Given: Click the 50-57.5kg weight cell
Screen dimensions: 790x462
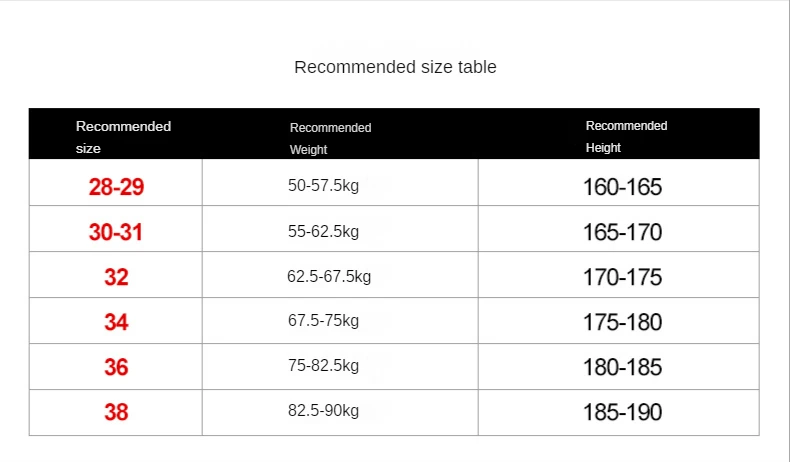Looking at the screenshot, I should pyautogui.click(x=322, y=185).
